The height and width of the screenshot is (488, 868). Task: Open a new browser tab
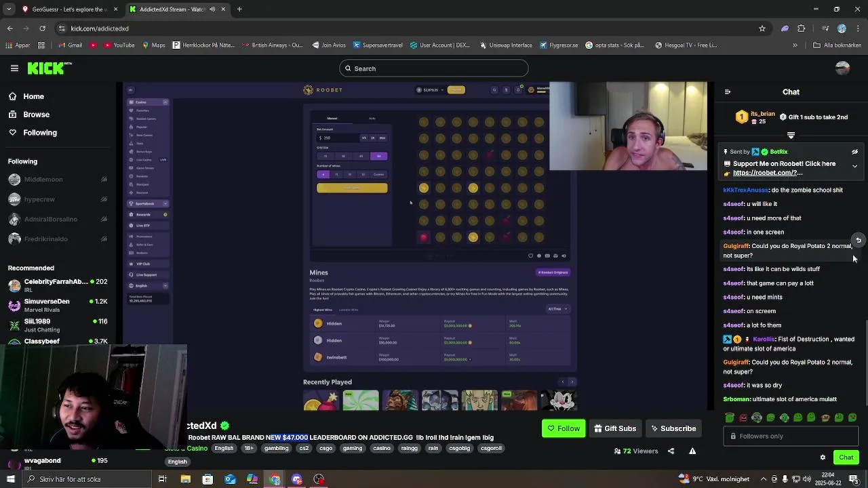239,9
